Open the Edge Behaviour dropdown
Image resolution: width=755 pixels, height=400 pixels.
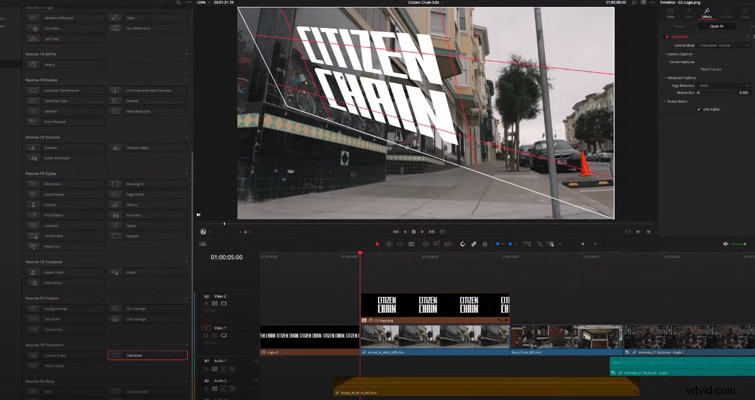724,86
